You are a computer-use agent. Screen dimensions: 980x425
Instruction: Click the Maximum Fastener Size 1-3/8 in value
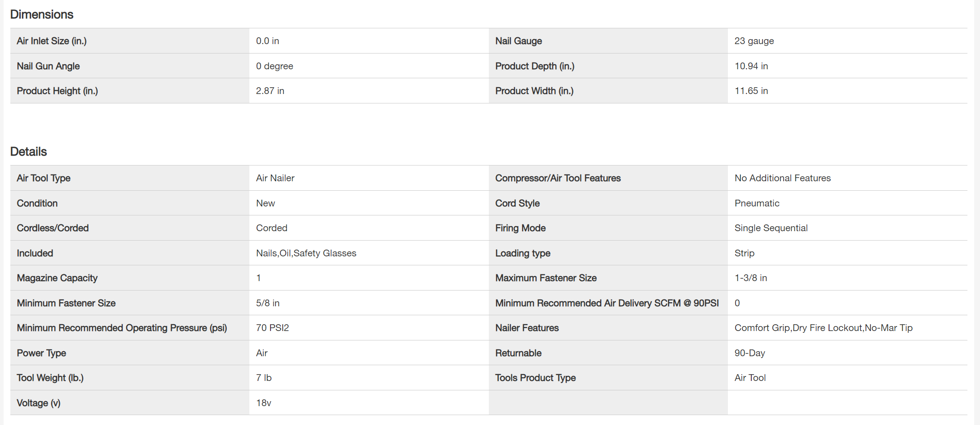tap(750, 278)
